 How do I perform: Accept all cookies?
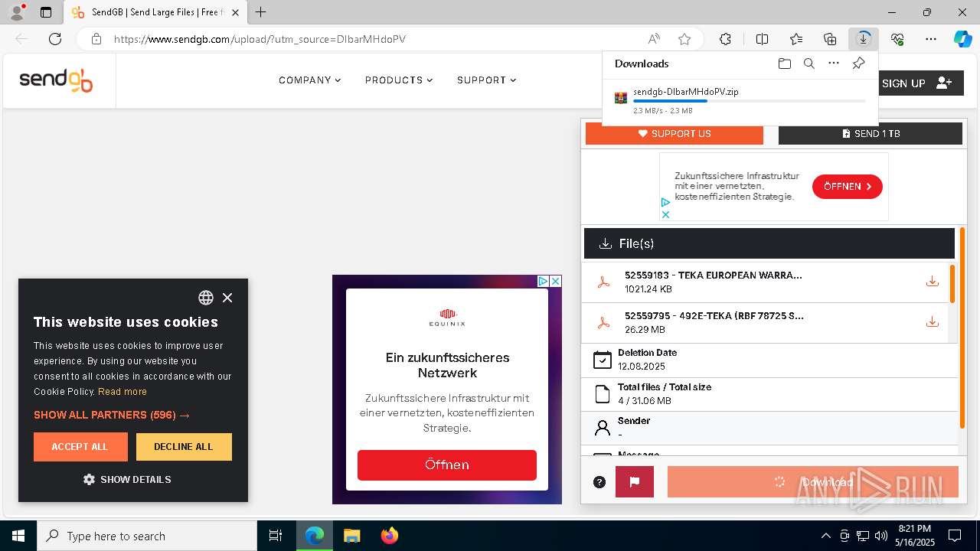(x=80, y=447)
